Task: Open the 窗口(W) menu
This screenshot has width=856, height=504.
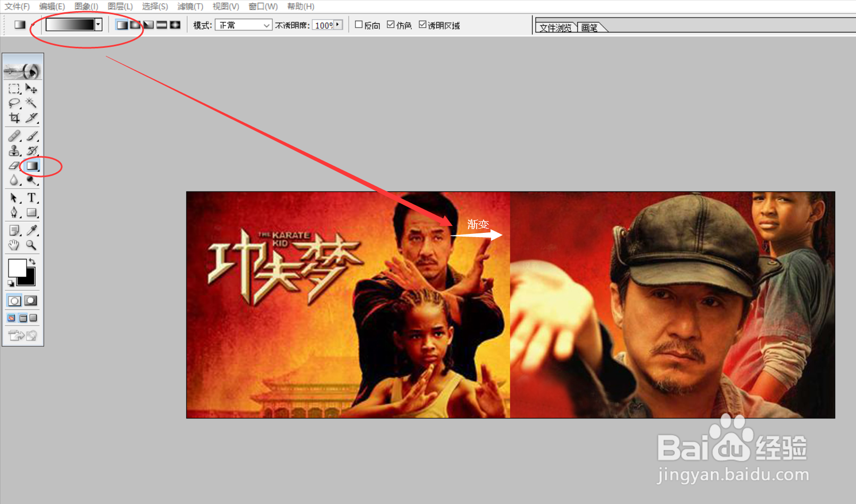Action: [263, 6]
